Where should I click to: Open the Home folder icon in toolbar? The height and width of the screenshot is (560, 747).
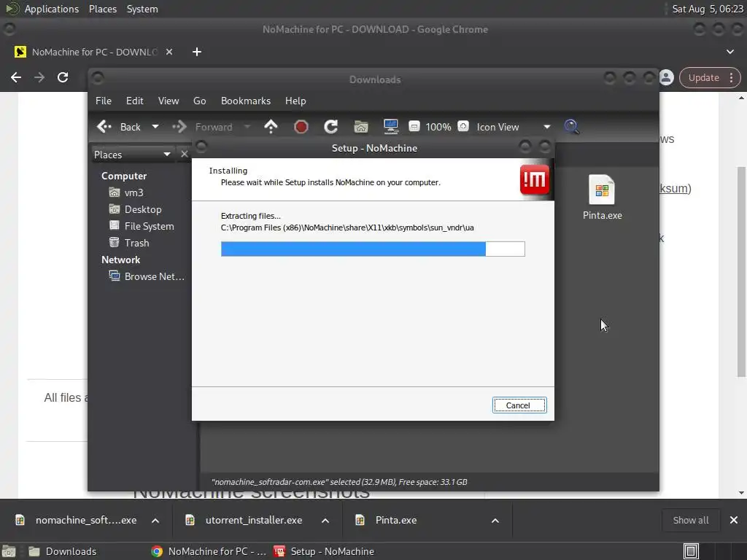click(361, 127)
